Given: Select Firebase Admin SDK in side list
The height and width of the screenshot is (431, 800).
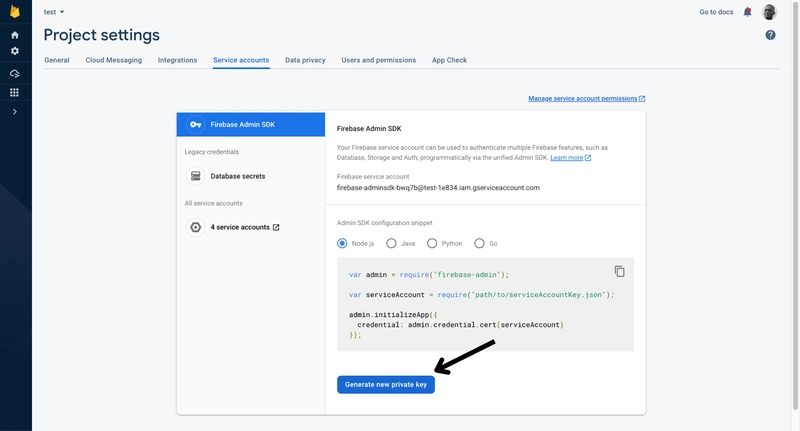Looking at the screenshot, I should (x=251, y=124).
